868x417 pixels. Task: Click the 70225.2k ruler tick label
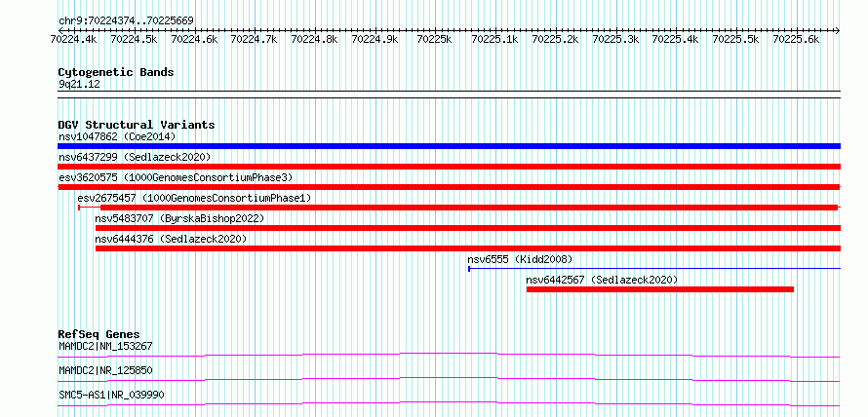click(x=555, y=39)
